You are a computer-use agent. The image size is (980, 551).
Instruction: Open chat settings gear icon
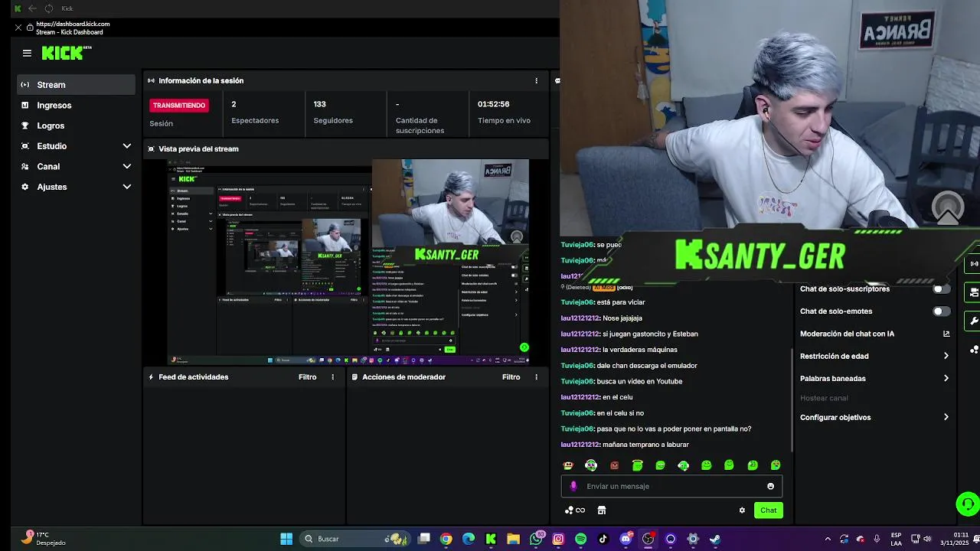coord(742,510)
